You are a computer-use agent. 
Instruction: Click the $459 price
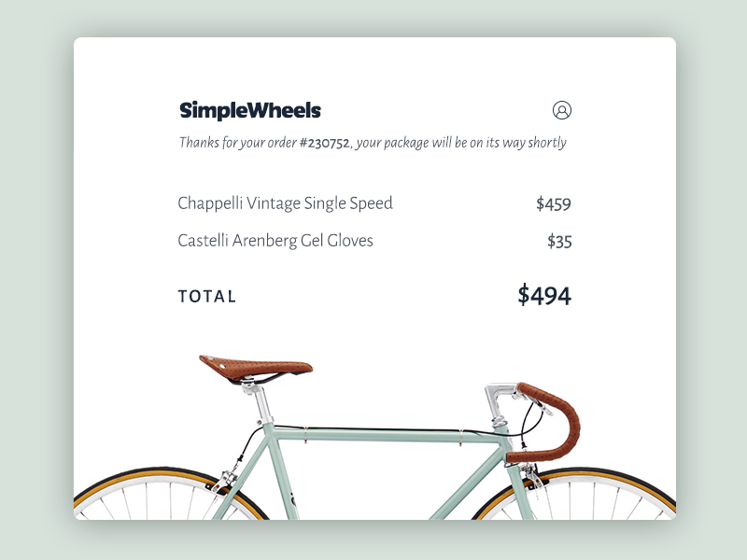click(553, 204)
